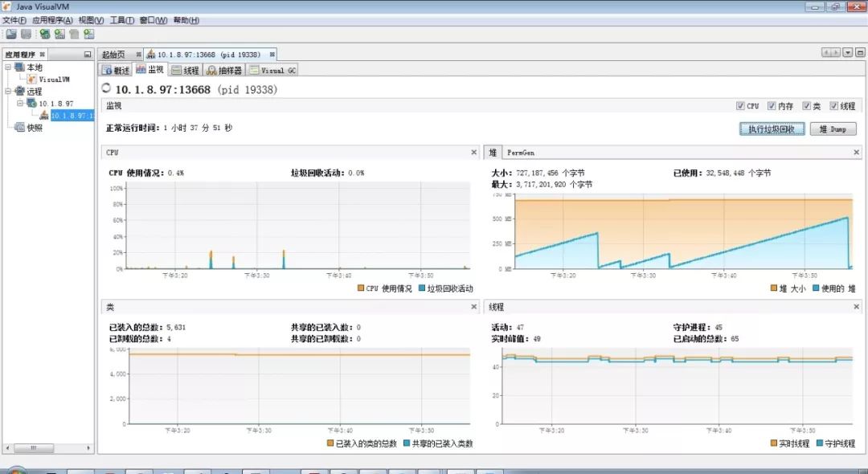Minimize the 应用程序 side panel
The height and width of the screenshot is (474, 868).
coord(88,54)
